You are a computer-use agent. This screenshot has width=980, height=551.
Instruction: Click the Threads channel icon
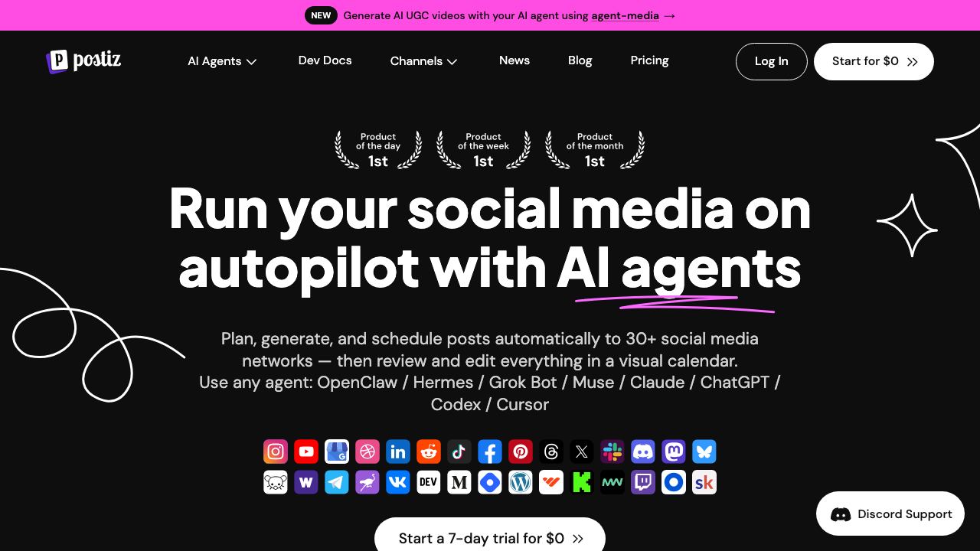pos(551,452)
